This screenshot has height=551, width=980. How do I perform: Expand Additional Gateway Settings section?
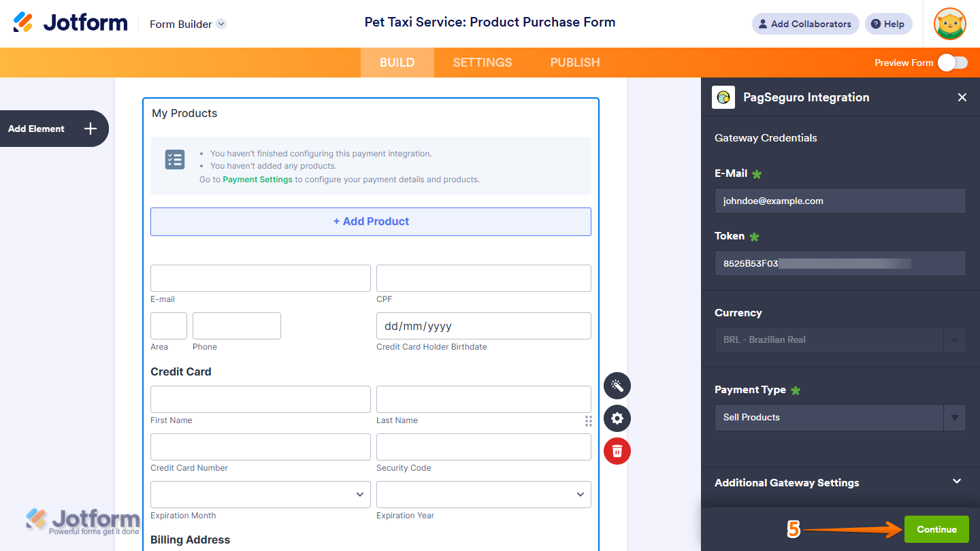[x=956, y=482]
